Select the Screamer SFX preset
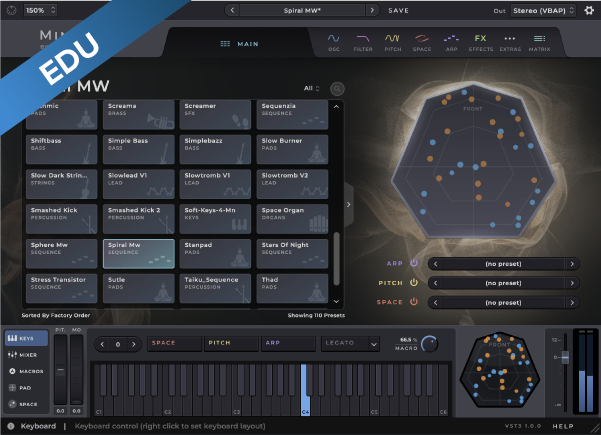Viewport: 601px width, 435px height. [215, 115]
